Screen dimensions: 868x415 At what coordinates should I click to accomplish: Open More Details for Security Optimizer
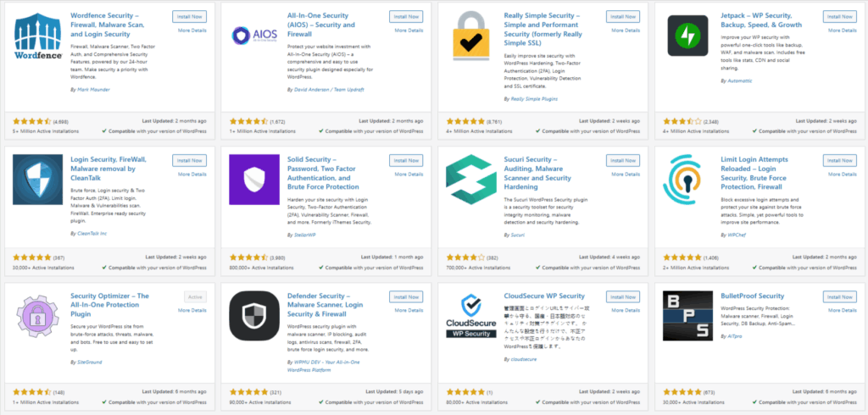(192, 311)
